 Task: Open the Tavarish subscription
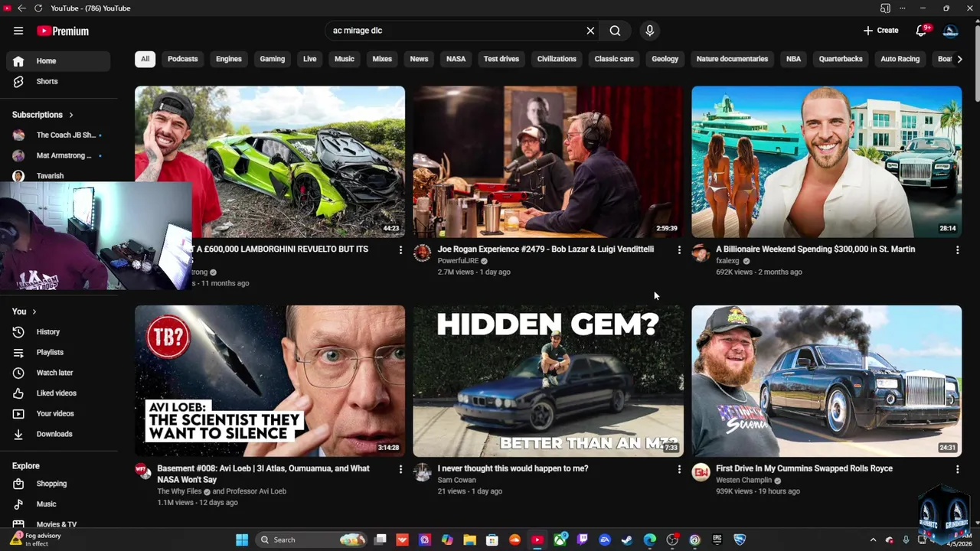click(58, 175)
